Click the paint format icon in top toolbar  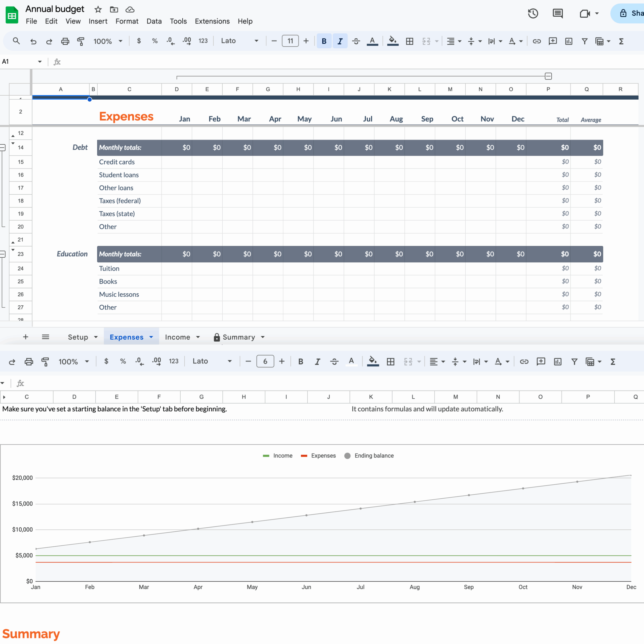pyautogui.click(x=81, y=41)
